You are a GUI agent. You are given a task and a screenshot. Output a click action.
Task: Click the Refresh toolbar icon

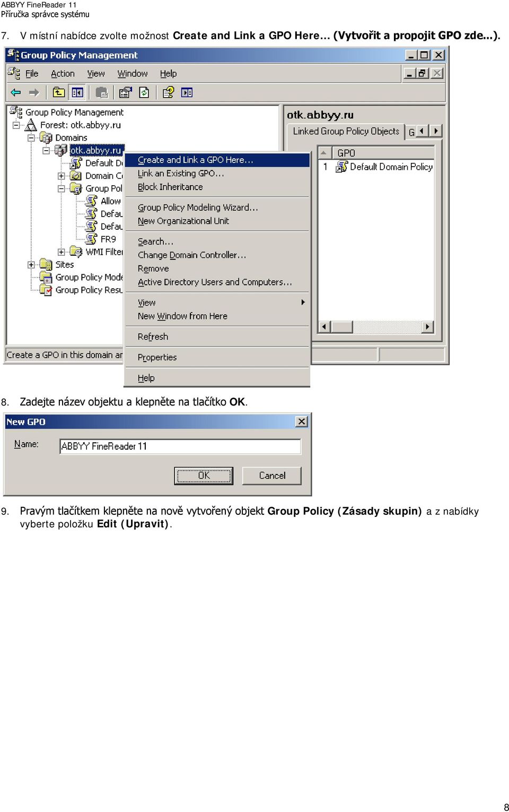(x=144, y=92)
